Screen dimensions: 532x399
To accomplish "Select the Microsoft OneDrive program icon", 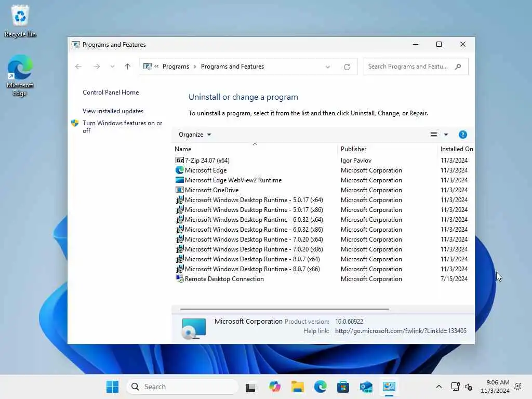I will point(179,190).
